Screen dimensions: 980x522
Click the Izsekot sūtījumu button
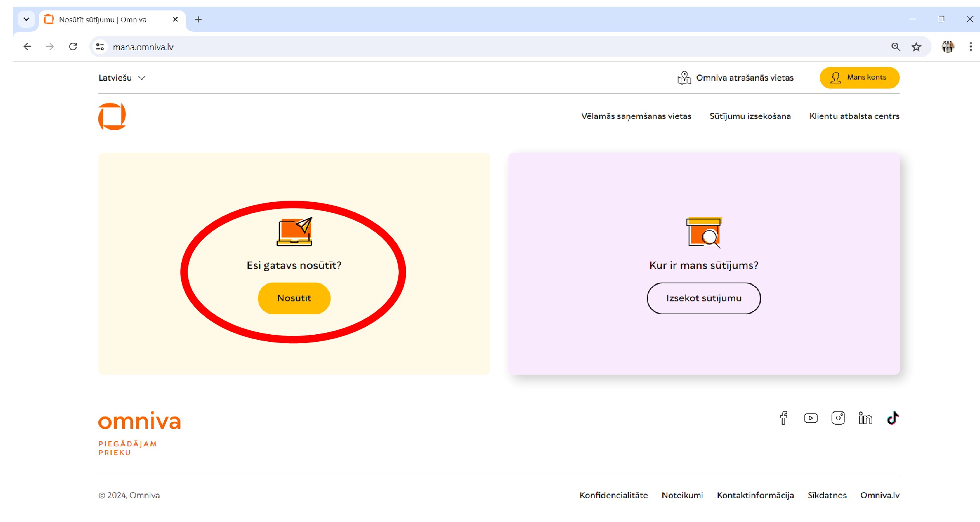point(703,298)
